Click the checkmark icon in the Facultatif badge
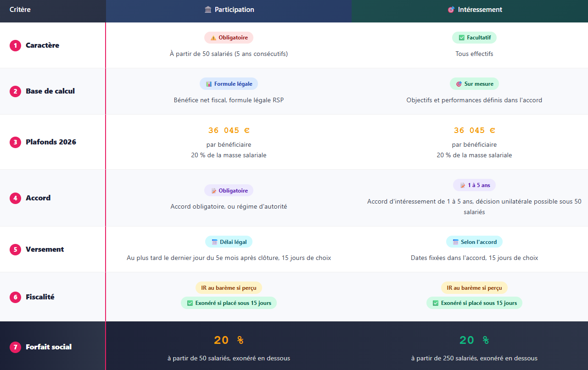Screen dimensions: 588x370 461,38
